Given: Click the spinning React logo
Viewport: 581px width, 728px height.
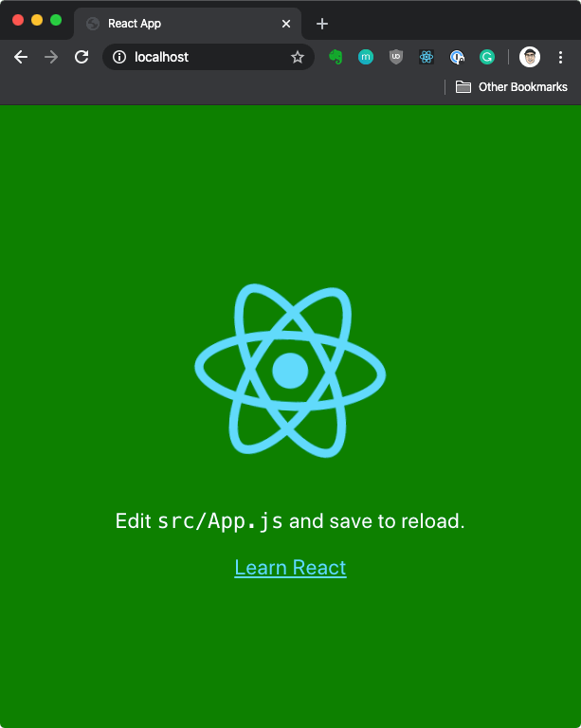Looking at the screenshot, I should (x=290, y=371).
